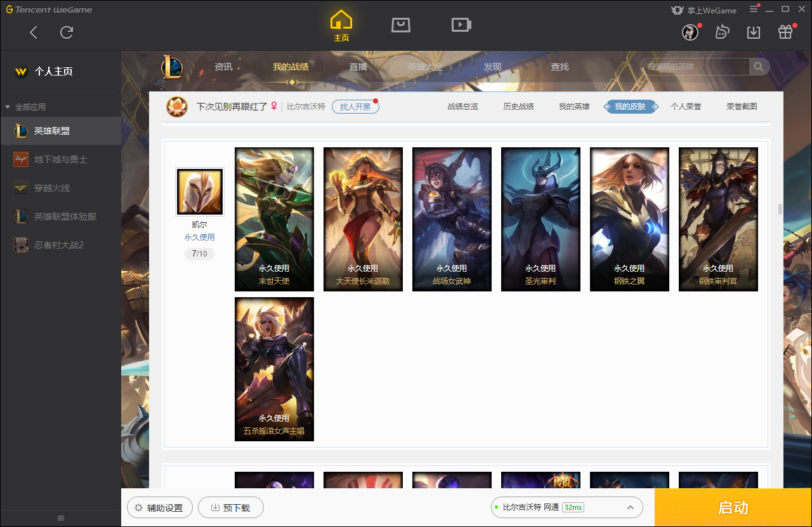Click the League of Legends logo in nav bar
This screenshot has height=527, width=812.
click(x=171, y=67)
